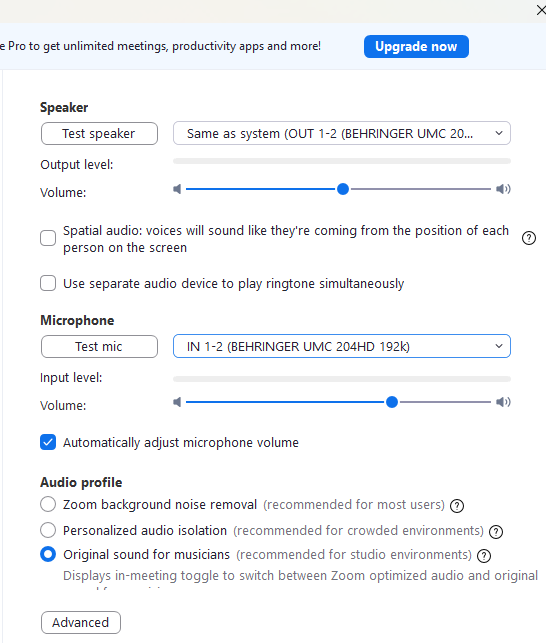Click the microphone volume low icon

[177, 402]
